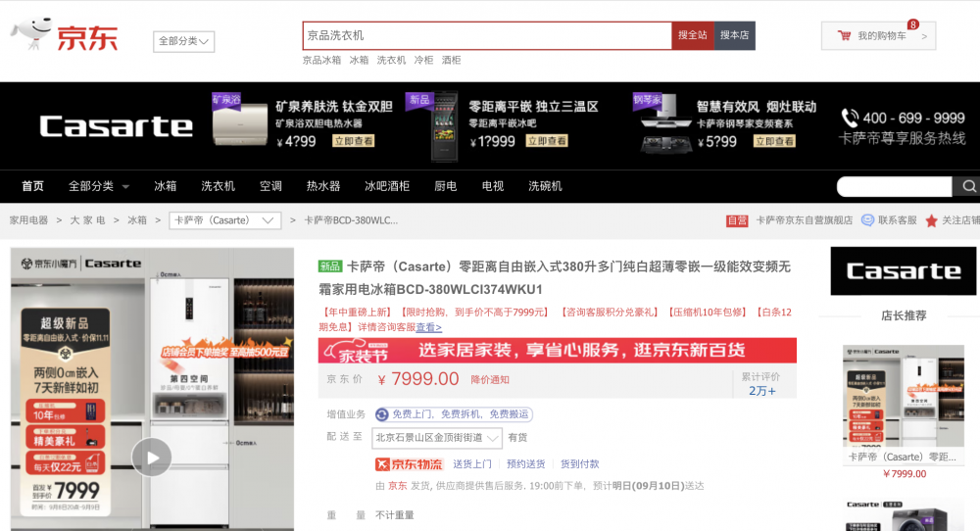Open the recommended Casarte fridge thumbnail
Image resolution: width=980 pixels, height=531 pixels.
coord(903,396)
